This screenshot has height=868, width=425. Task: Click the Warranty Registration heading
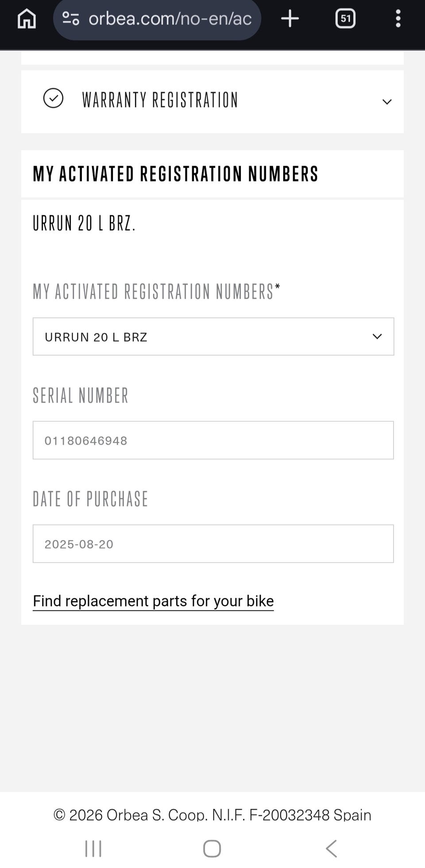coord(160,100)
